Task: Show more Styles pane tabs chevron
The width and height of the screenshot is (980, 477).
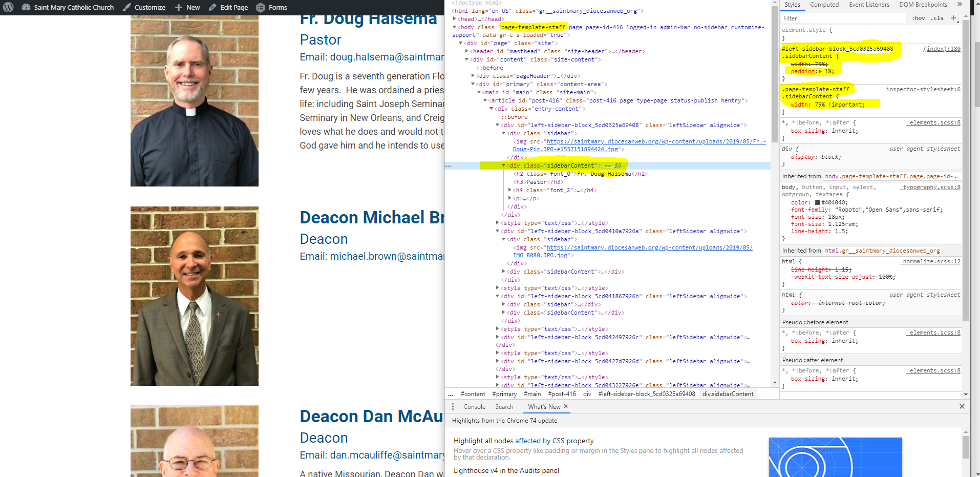Action: [959, 5]
